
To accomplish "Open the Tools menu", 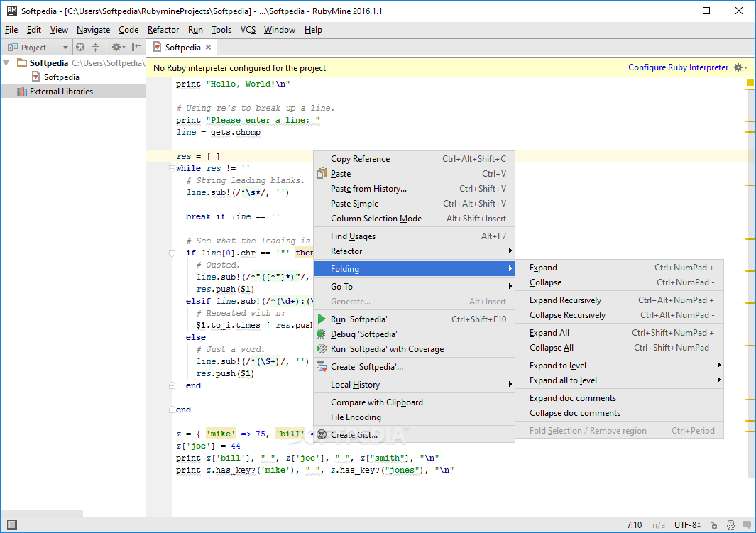I will tap(221, 30).
